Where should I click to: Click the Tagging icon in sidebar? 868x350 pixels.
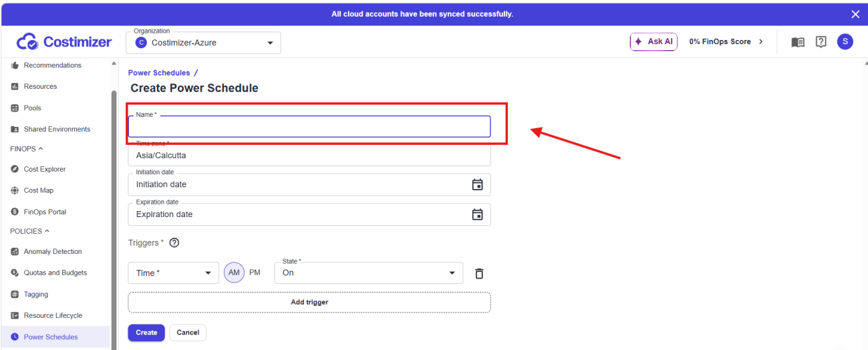coord(15,295)
